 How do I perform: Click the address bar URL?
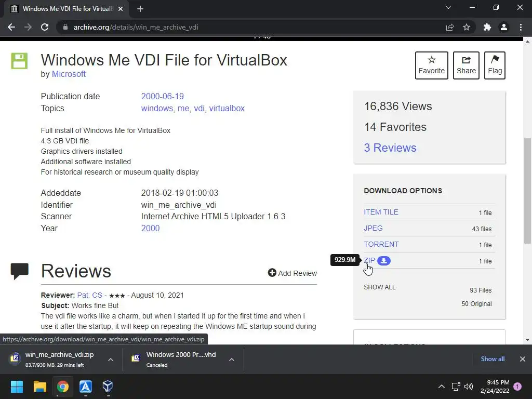pyautogui.click(x=136, y=27)
